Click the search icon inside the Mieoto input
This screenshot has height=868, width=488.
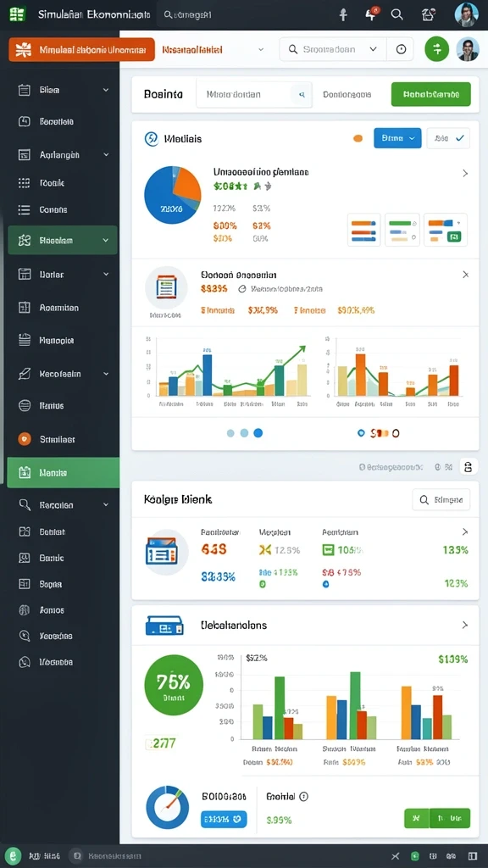tap(302, 95)
